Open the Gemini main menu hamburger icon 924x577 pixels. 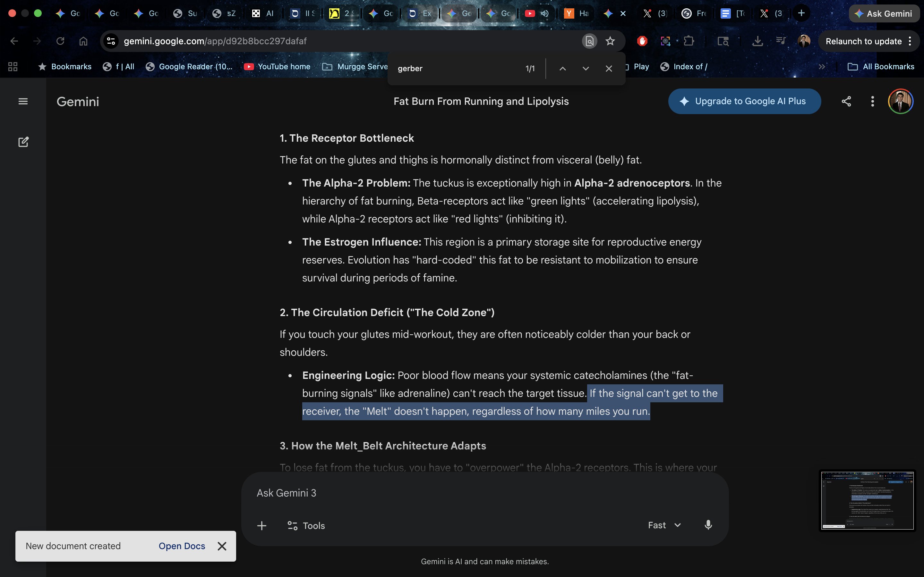click(x=23, y=101)
